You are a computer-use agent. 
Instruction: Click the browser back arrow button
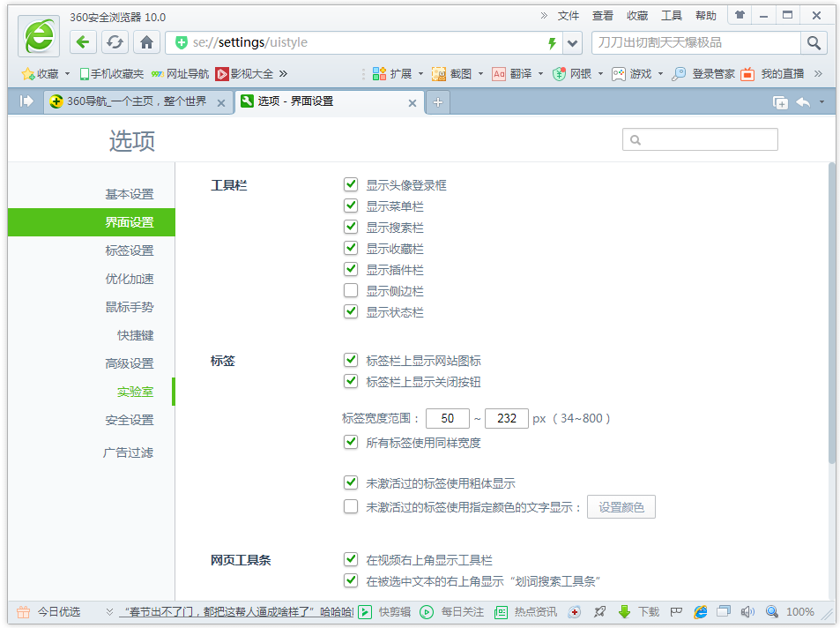[x=83, y=42]
